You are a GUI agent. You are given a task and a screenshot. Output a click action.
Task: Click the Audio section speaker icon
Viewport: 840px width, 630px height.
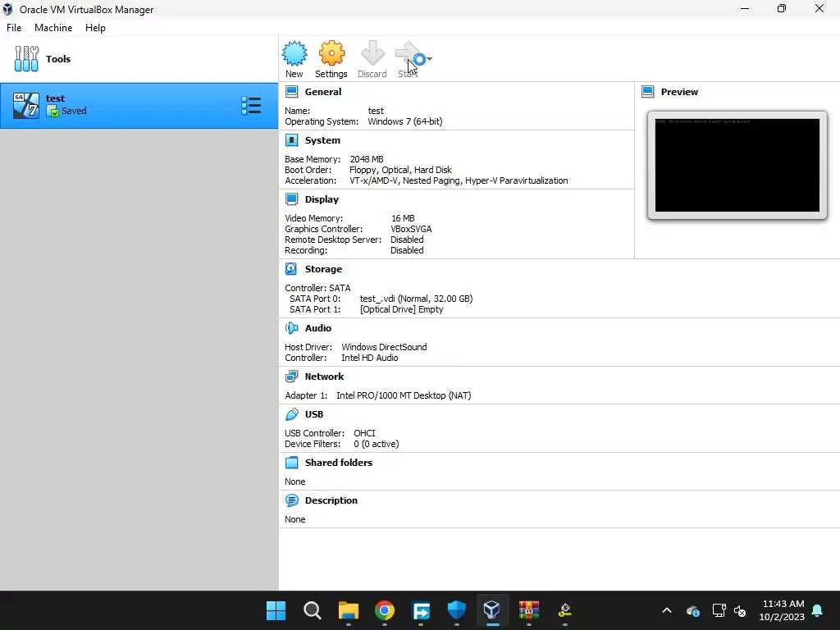[291, 328]
